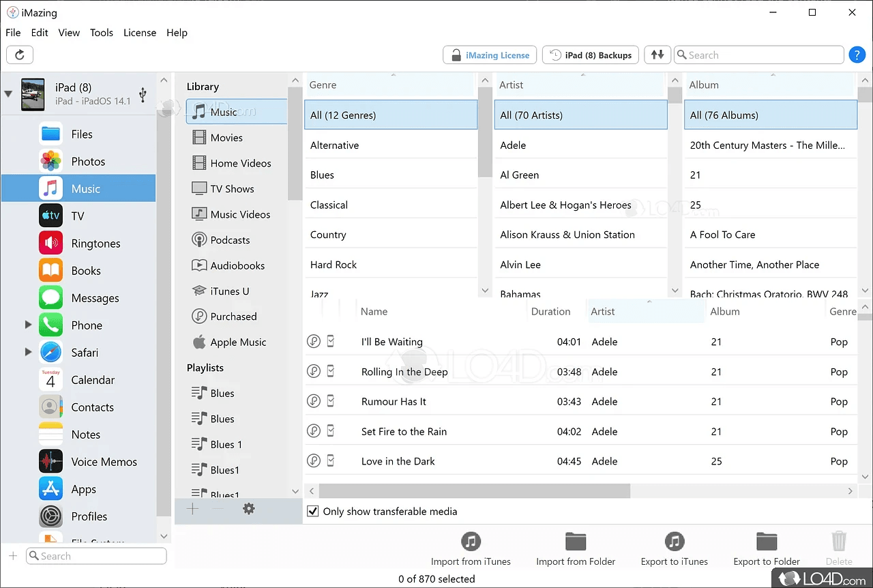The width and height of the screenshot is (873, 588).
Task: Click the horizontal scrollbar of track list
Action: [x=474, y=490]
